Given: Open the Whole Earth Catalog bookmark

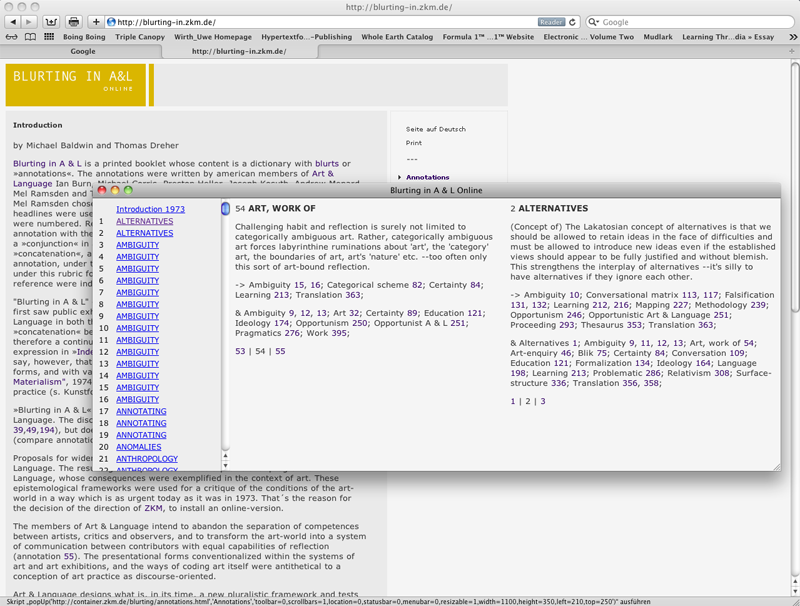Looking at the screenshot, I should pos(397,37).
